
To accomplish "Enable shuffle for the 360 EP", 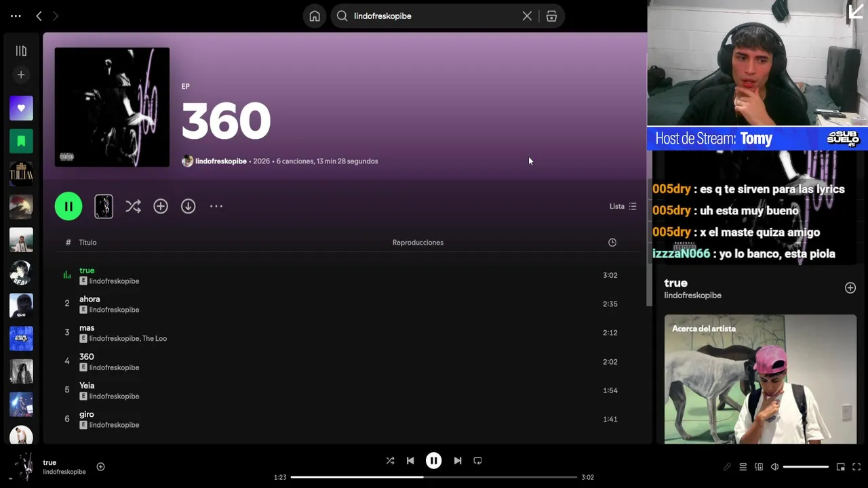I will click(x=133, y=207).
